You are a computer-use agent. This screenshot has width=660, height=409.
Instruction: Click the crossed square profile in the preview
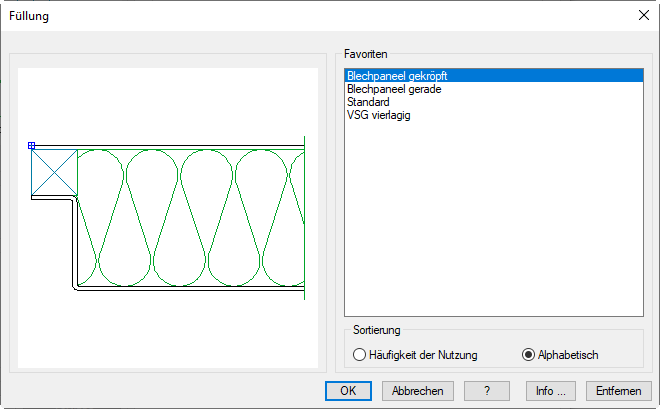coord(54,172)
